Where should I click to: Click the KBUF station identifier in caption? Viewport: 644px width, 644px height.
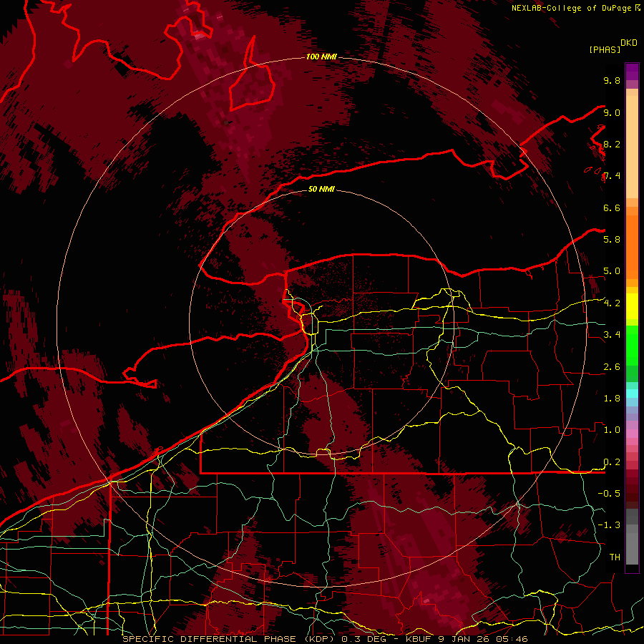[x=420, y=639]
